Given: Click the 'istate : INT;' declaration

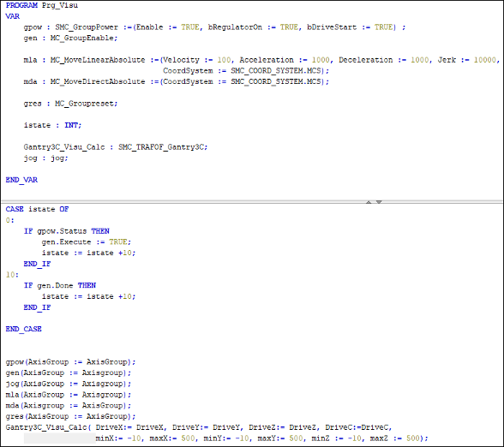Looking at the screenshot, I should [x=53, y=125].
